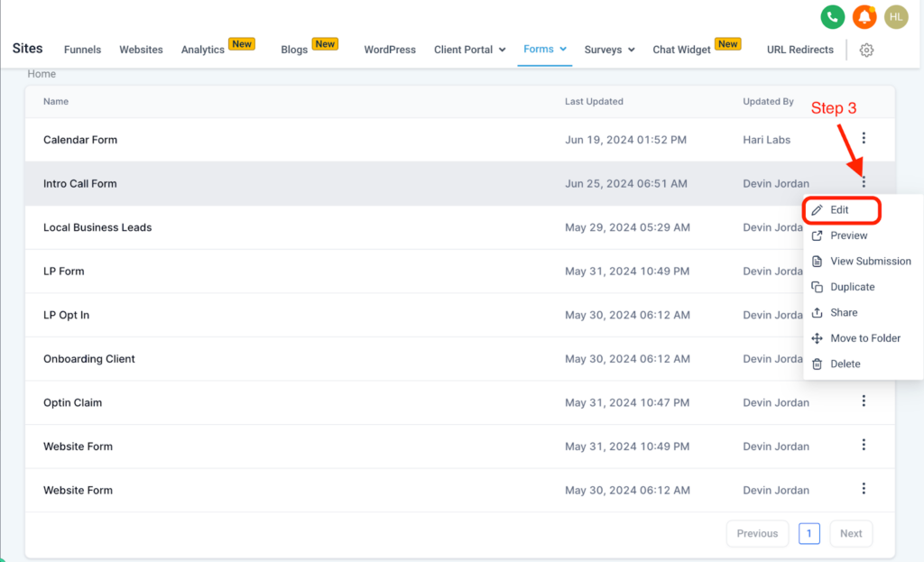Open the three-dot menu for Calendar Form
Image resolution: width=924 pixels, height=562 pixels.
point(864,138)
